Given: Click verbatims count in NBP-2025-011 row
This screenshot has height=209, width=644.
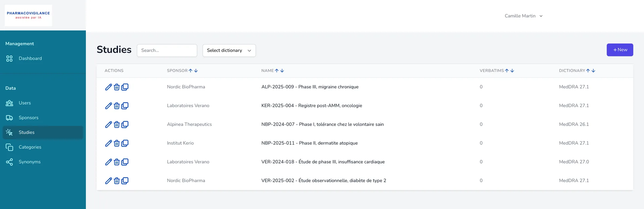Looking at the screenshot, I should point(481,143).
